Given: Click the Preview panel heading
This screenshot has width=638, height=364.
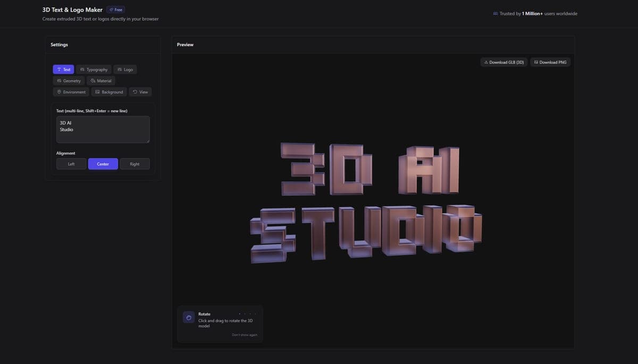Looking at the screenshot, I should (185, 45).
